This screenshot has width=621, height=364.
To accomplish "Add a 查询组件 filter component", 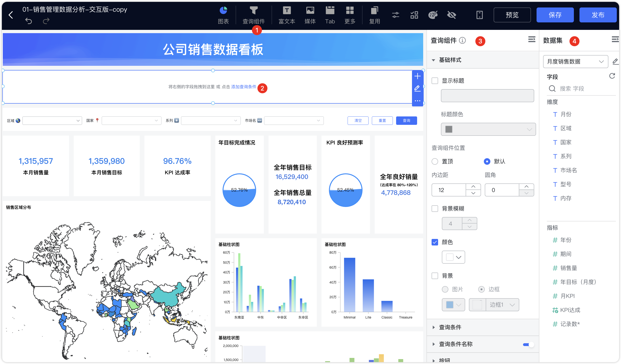I will point(254,15).
